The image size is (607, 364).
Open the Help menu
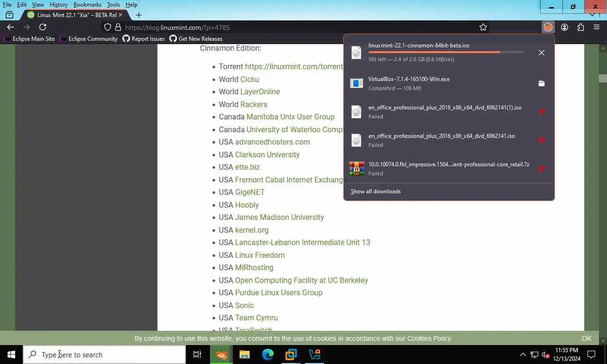[x=131, y=4]
